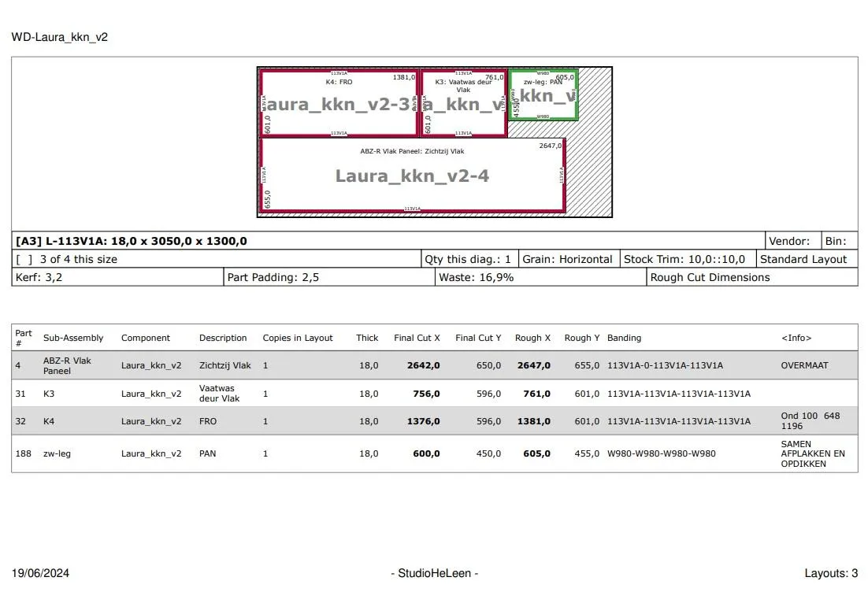Click the Final Cut Y value 450,0
This screenshot has width=868, height=592.
coord(488,453)
